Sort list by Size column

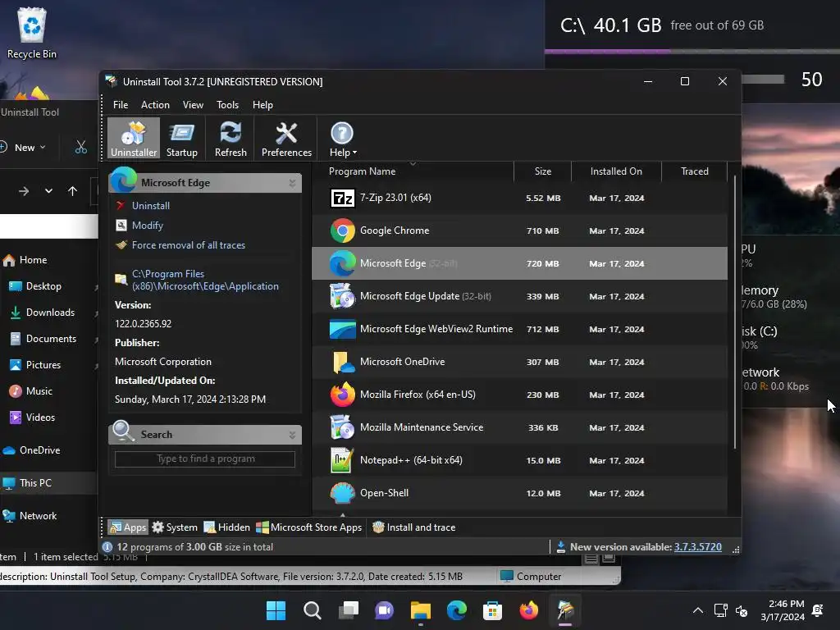543,171
